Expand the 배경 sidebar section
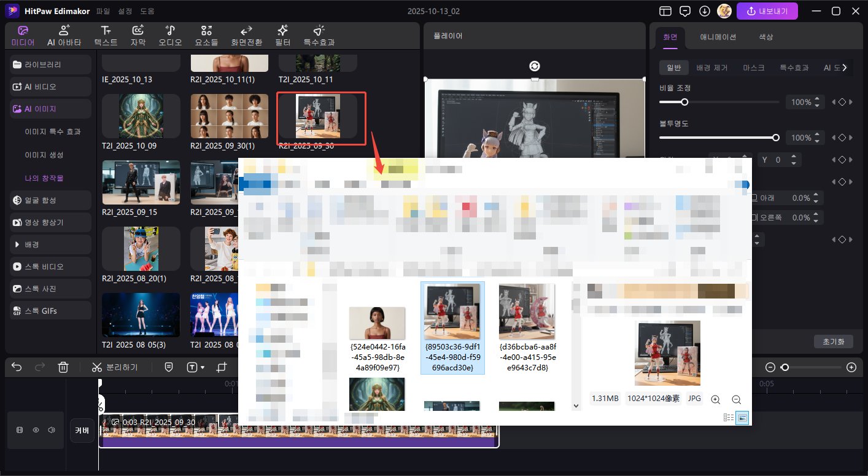The width and height of the screenshot is (868, 476). [x=50, y=244]
